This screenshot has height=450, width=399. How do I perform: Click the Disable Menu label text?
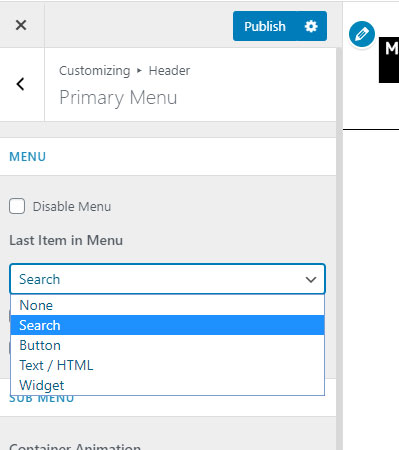(x=72, y=206)
